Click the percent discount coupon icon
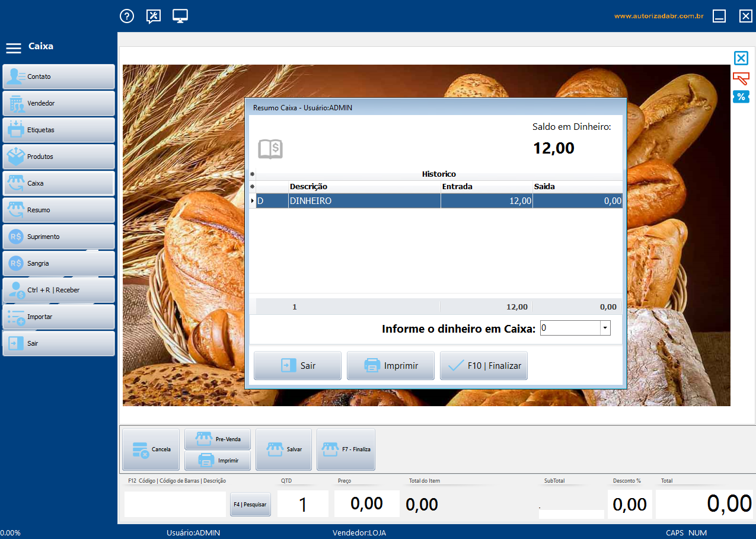The height and width of the screenshot is (539, 756). tap(741, 97)
